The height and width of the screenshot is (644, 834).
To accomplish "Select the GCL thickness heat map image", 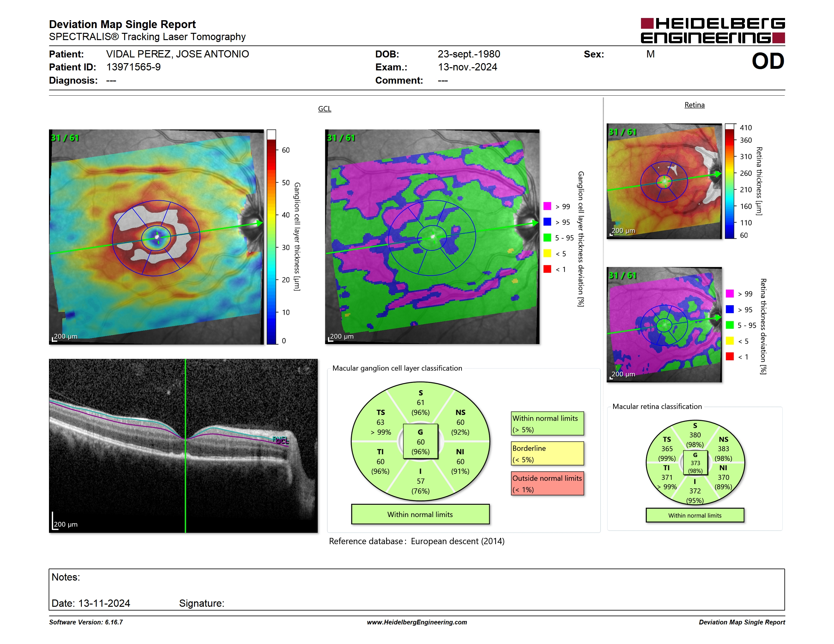I will 156,237.
